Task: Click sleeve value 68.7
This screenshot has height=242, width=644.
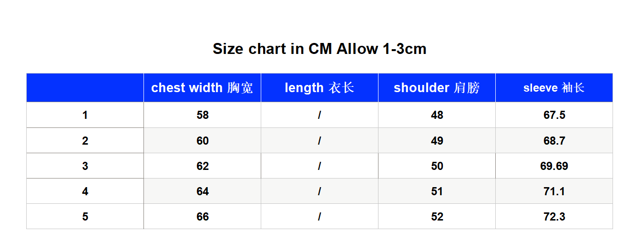Action: click(x=554, y=141)
